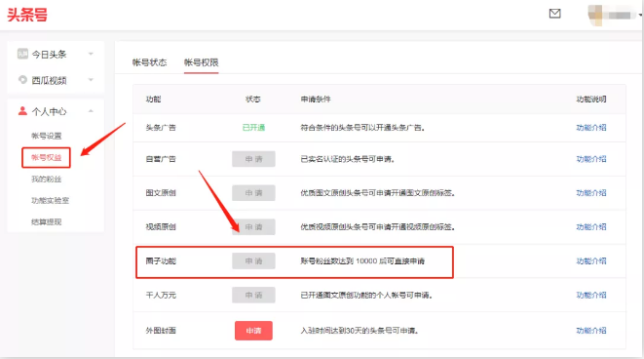This screenshot has height=359, width=644.
Task: Expand the 今日头条 menu chevron
Action: [91, 54]
